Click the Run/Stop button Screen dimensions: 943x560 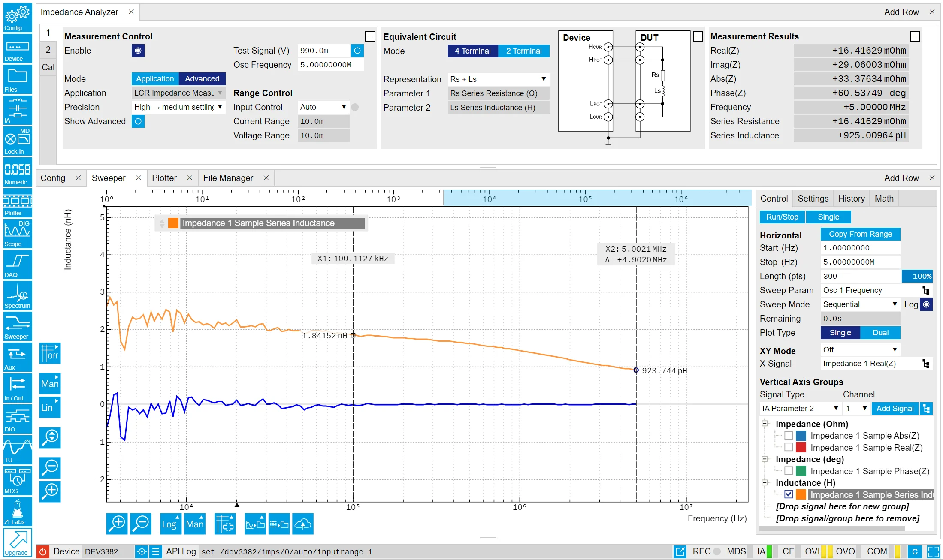(782, 217)
